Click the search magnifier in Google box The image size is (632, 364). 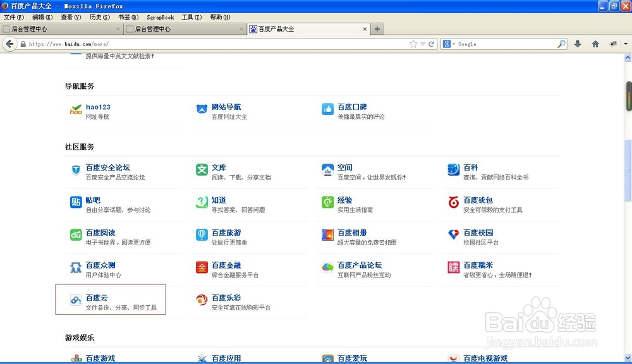pyautogui.click(x=561, y=44)
